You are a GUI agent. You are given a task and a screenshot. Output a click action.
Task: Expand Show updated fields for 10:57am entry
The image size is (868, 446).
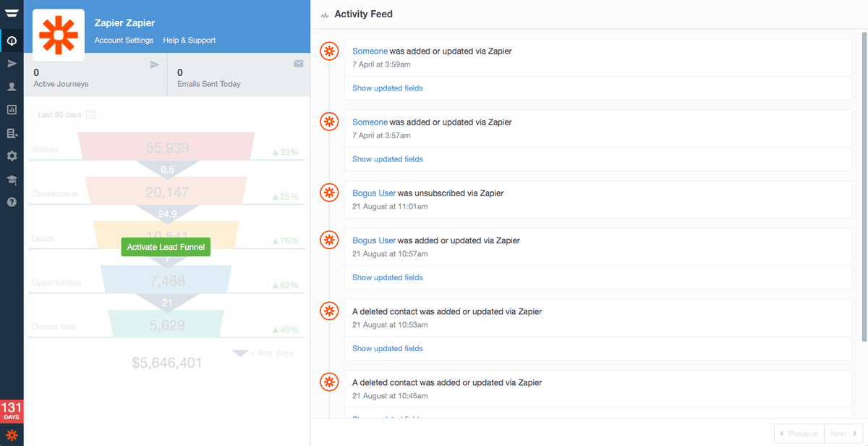(388, 277)
